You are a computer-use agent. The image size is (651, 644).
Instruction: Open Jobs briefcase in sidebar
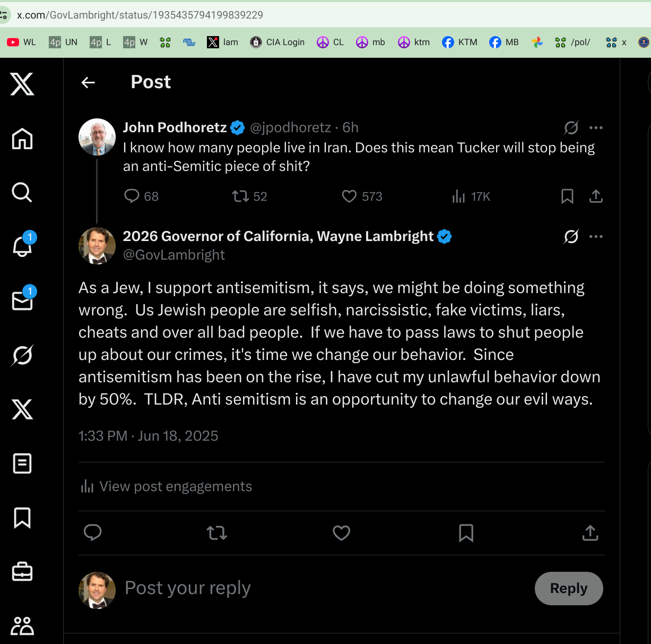click(22, 572)
